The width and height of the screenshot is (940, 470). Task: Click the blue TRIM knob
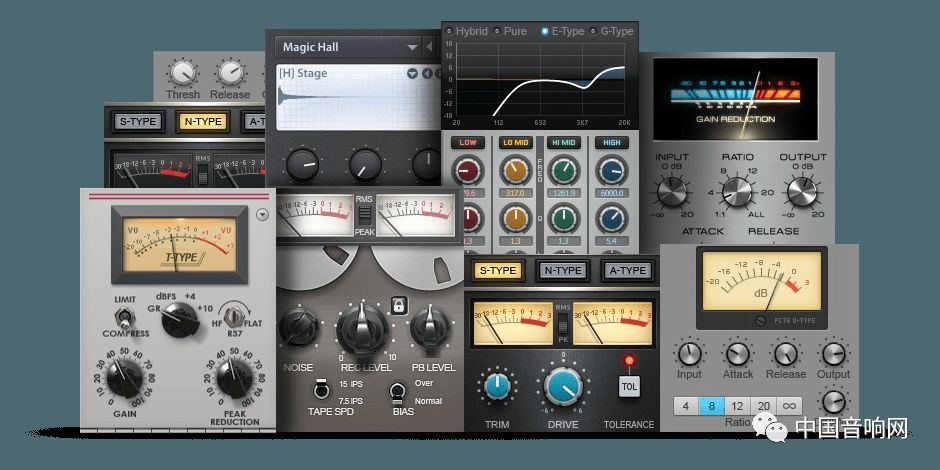point(497,385)
